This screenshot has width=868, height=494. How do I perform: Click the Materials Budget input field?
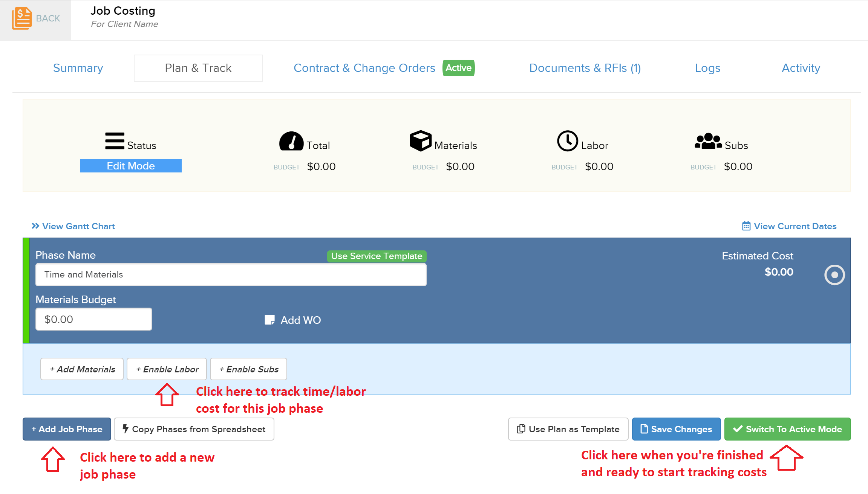(94, 319)
